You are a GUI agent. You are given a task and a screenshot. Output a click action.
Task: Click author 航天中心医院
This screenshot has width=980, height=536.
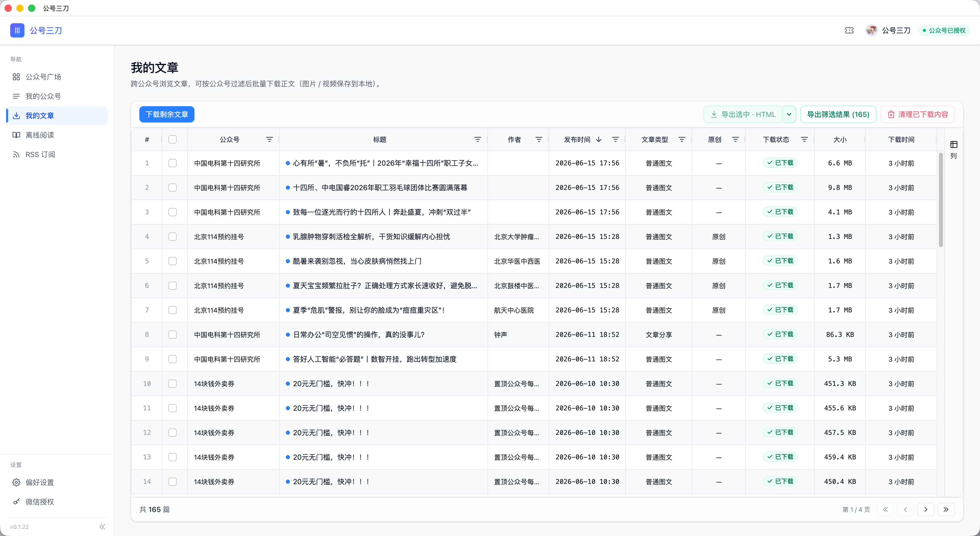(x=514, y=310)
